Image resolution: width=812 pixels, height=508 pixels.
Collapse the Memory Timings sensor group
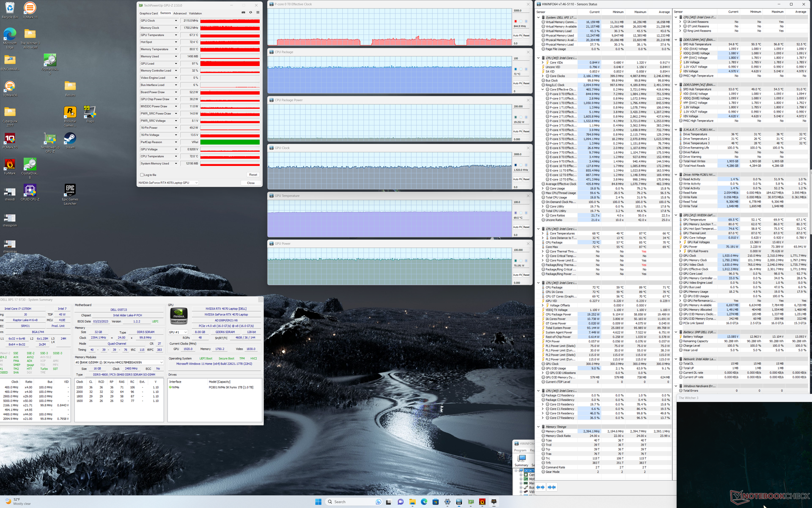pyautogui.click(x=538, y=427)
